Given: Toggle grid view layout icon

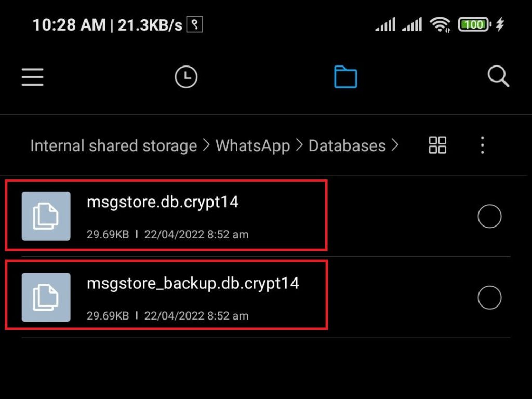Looking at the screenshot, I should [x=437, y=145].
